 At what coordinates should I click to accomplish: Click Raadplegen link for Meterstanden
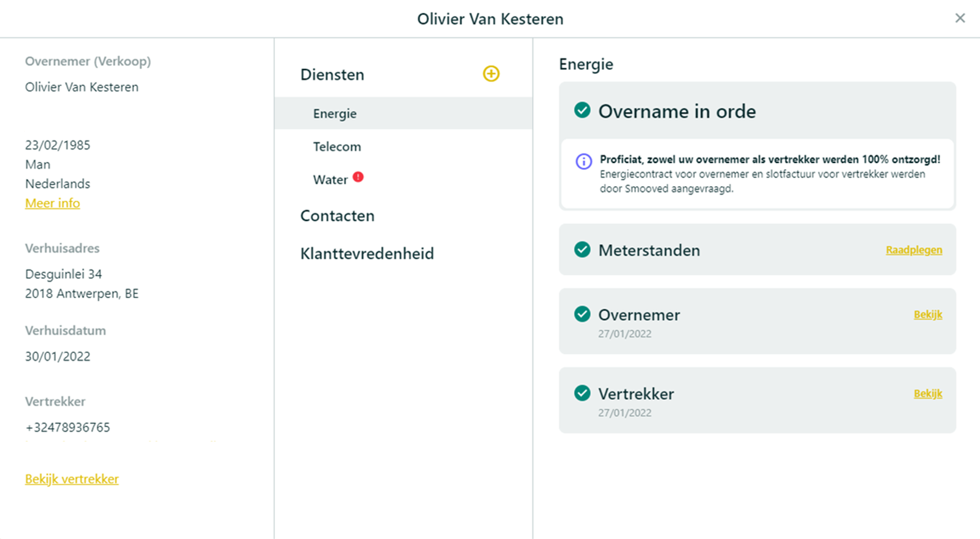[x=914, y=250]
